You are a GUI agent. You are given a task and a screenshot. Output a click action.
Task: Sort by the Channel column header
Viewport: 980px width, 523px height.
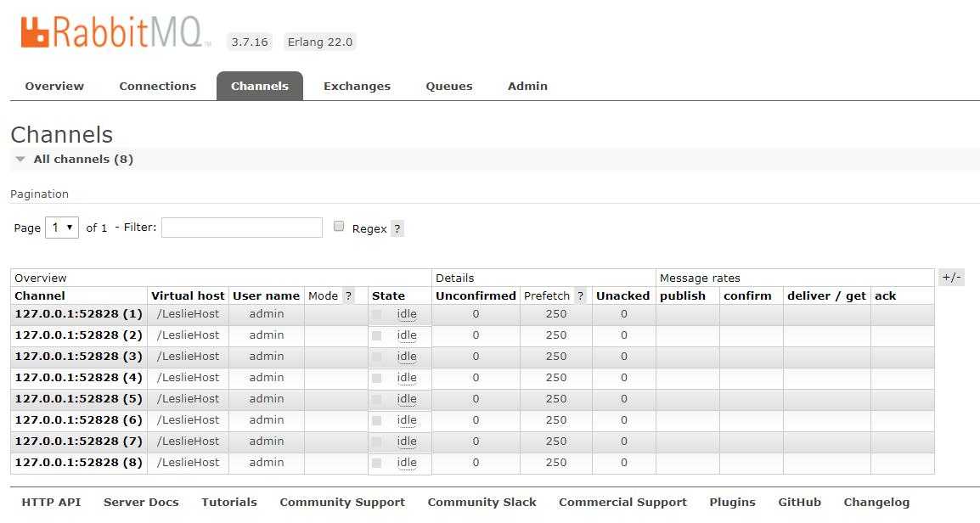tap(40, 296)
